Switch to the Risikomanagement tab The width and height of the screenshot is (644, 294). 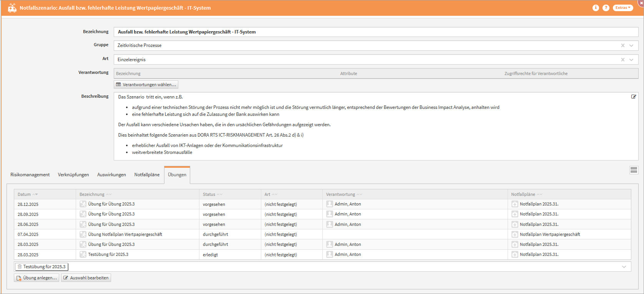tap(30, 175)
